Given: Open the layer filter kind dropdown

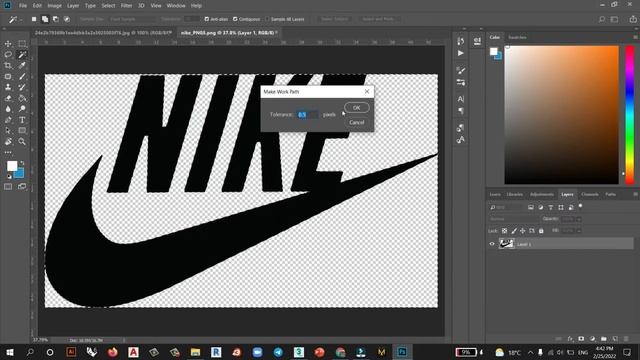Looking at the screenshot, I should [x=506, y=207].
